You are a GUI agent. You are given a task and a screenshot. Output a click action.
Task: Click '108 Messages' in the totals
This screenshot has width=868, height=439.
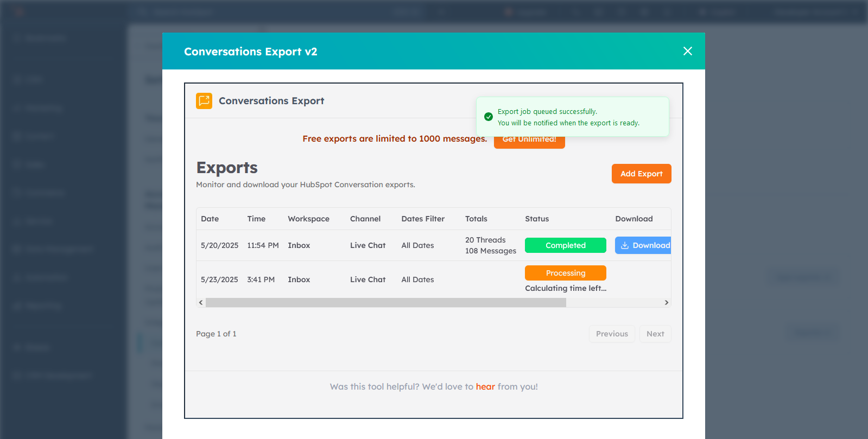pos(491,251)
